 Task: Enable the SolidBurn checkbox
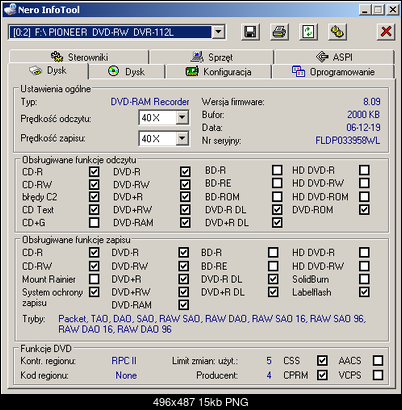pos(364,279)
